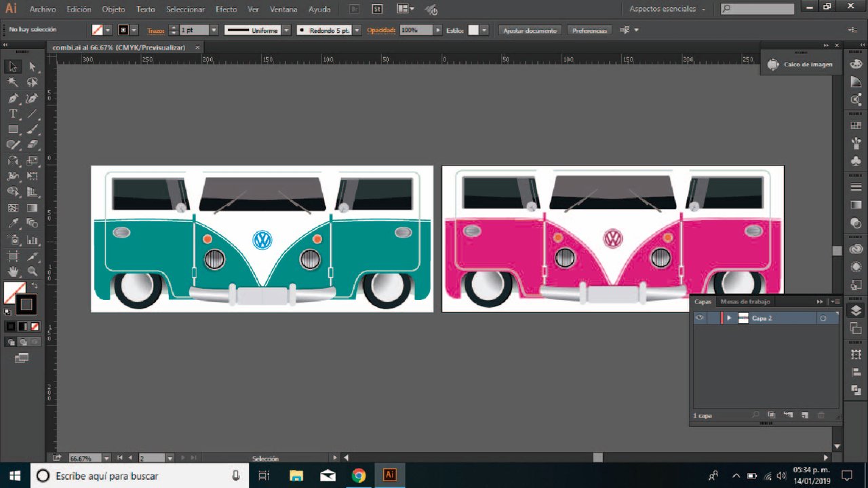Viewport: 868px width, 488px height.
Task: Delete selection trash icon in Capas panel
Action: 821,415
